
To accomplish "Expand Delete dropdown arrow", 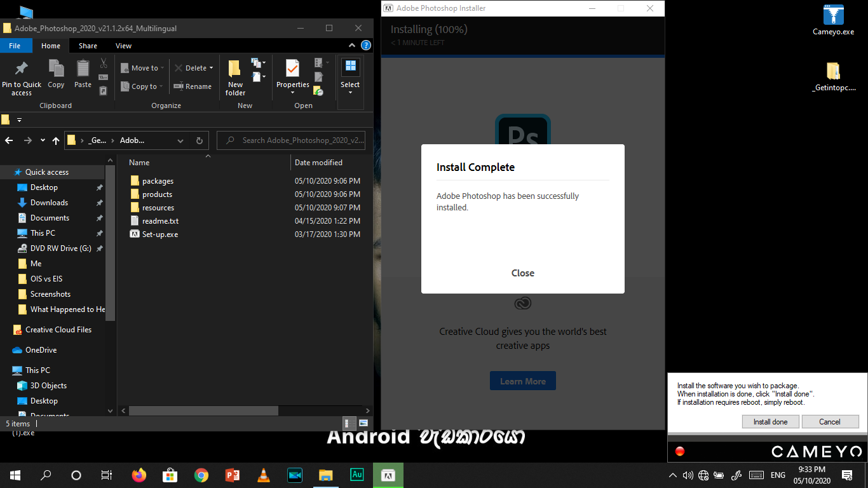I will (211, 68).
